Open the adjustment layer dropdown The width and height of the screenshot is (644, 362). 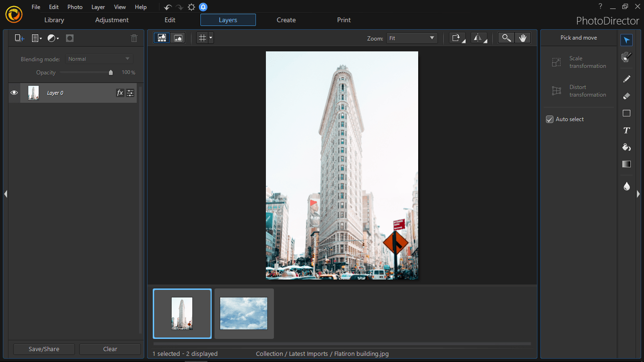click(53, 38)
